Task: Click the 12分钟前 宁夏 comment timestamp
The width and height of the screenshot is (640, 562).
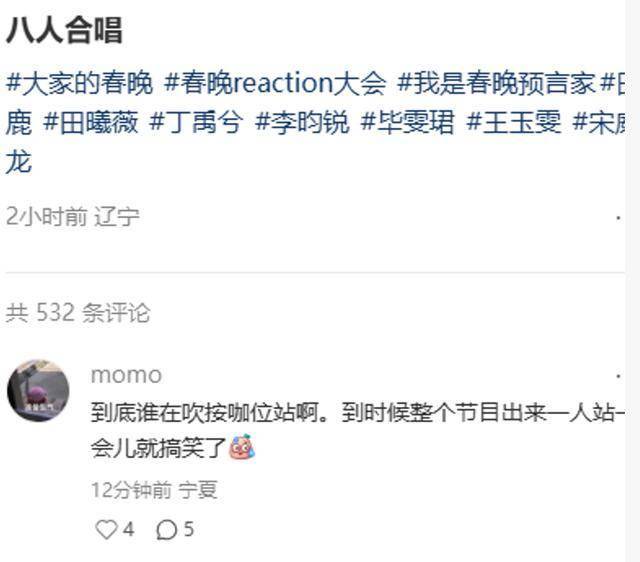Action: coord(154,490)
